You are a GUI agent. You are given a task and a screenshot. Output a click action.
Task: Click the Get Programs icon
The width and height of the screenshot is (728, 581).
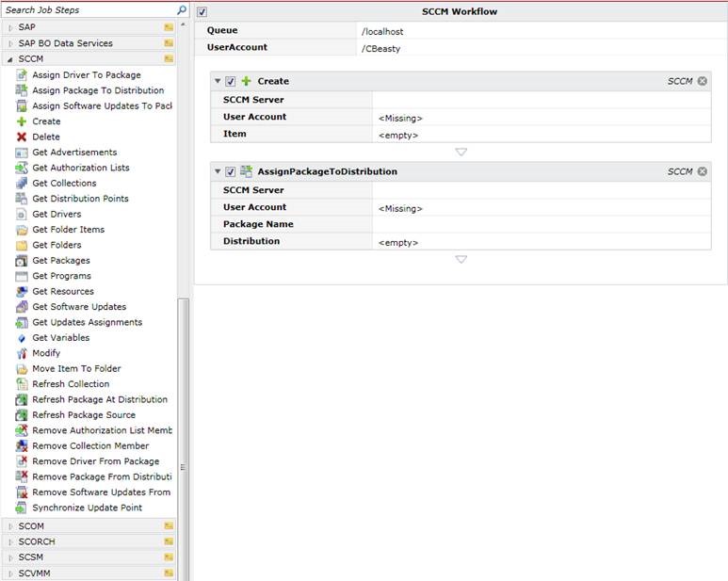point(22,276)
